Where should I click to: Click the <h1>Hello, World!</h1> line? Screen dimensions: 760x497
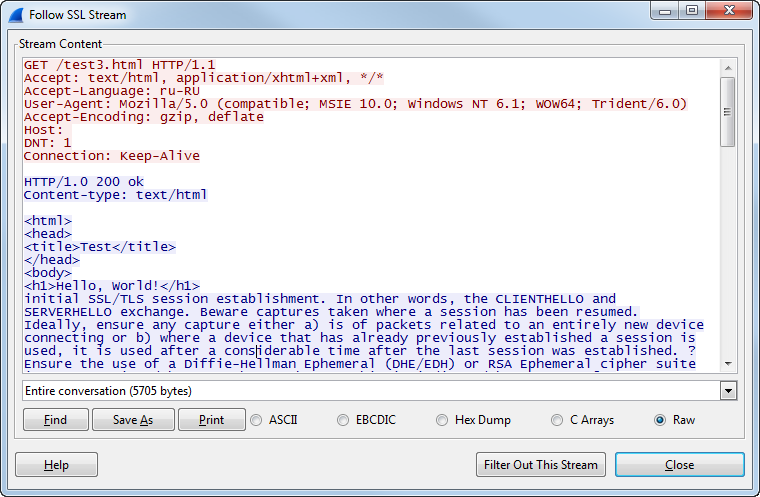(x=111, y=286)
